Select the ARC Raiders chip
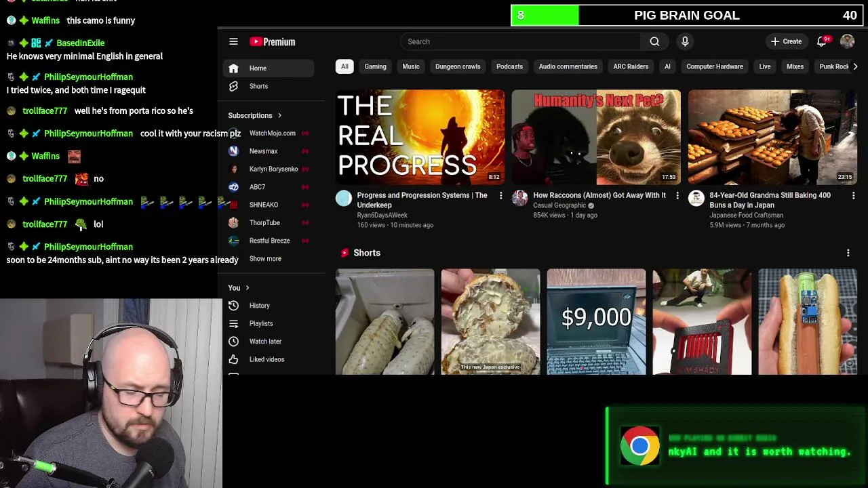 pyautogui.click(x=631, y=66)
